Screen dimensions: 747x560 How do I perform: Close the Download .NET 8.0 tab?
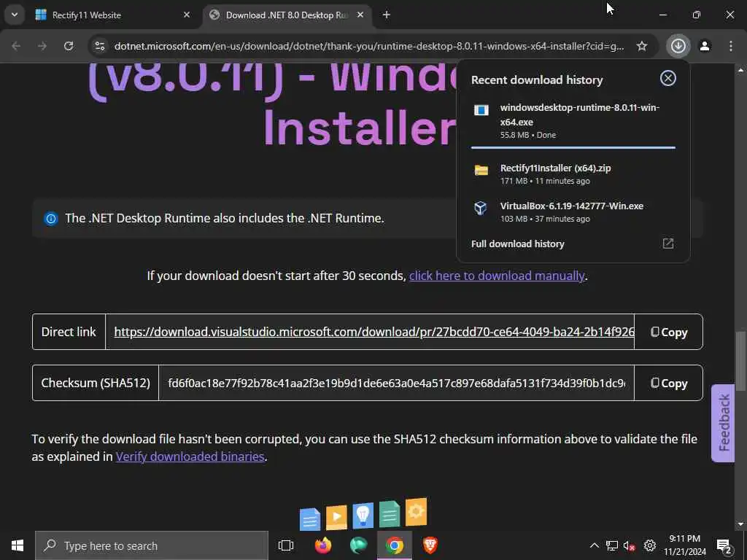click(360, 15)
